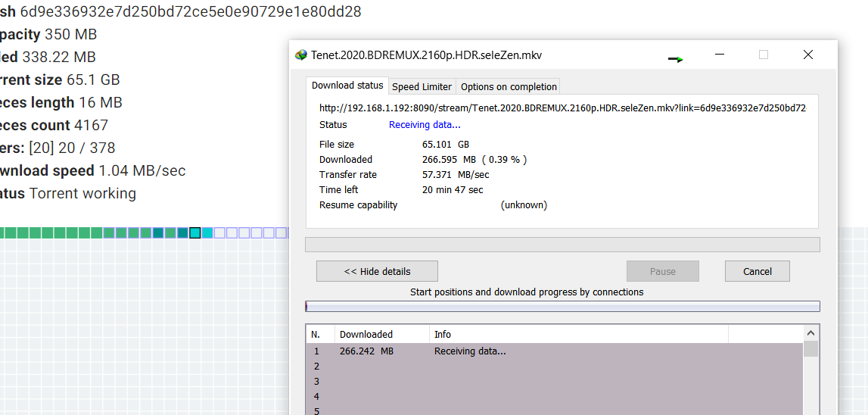Click the IDM icon in title bar
The image size is (868, 415).
point(300,55)
